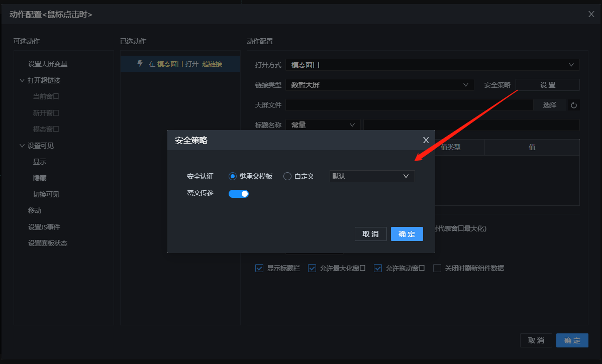This screenshot has width=602, height=364.
Task: Uncheck the 显示标题栏 checkbox
Action: point(259,268)
